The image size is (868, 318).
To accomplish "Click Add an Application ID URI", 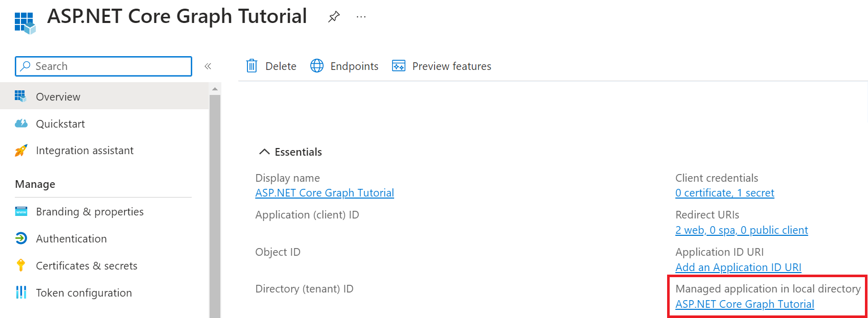I will [738, 267].
